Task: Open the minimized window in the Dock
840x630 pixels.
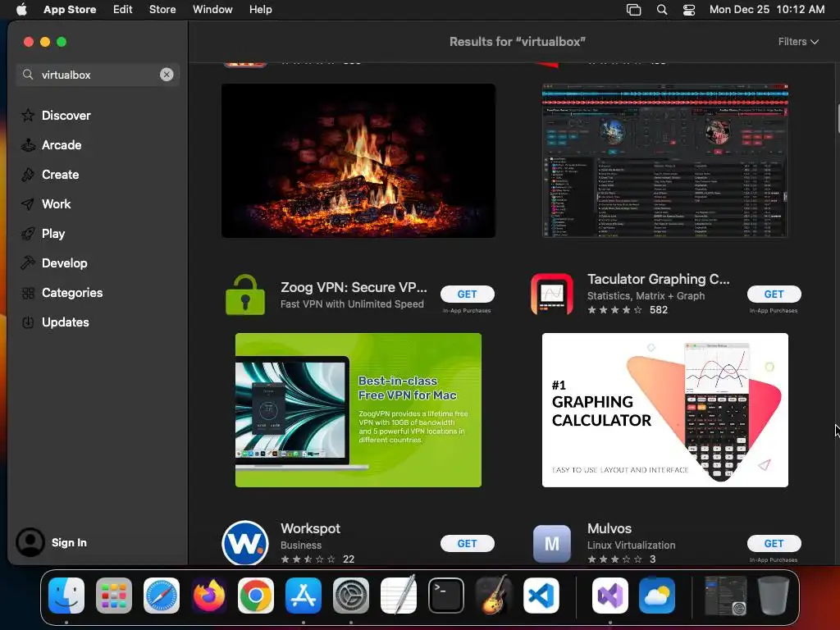Action: (725, 596)
